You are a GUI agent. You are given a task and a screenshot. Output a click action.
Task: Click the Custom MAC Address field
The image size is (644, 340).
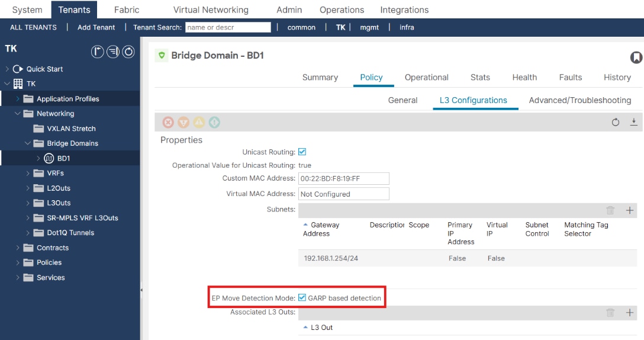[344, 178]
